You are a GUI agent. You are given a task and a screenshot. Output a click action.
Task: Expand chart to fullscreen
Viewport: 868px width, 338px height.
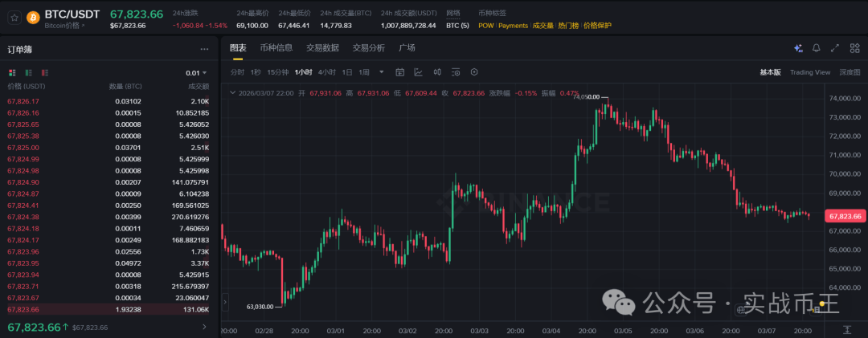(x=835, y=48)
